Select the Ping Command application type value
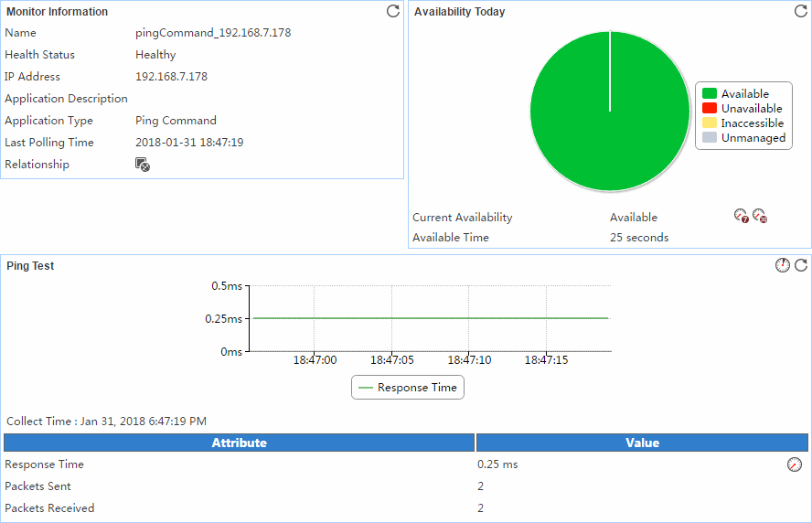This screenshot has width=812, height=523. tap(176, 120)
